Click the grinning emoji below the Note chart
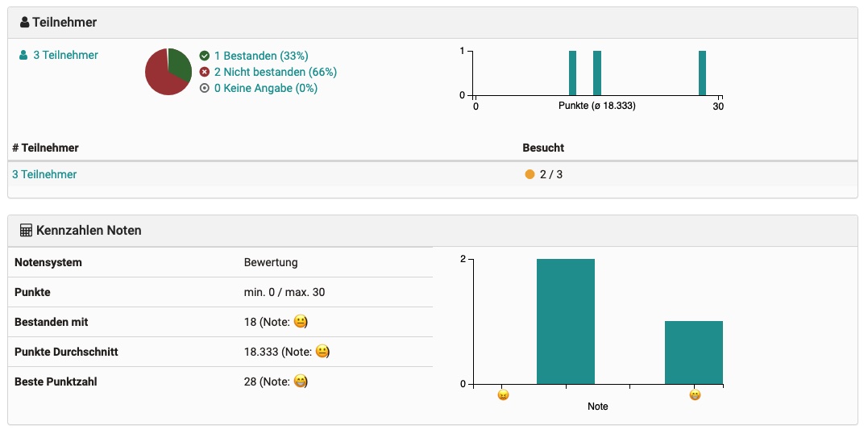 (x=694, y=395)
